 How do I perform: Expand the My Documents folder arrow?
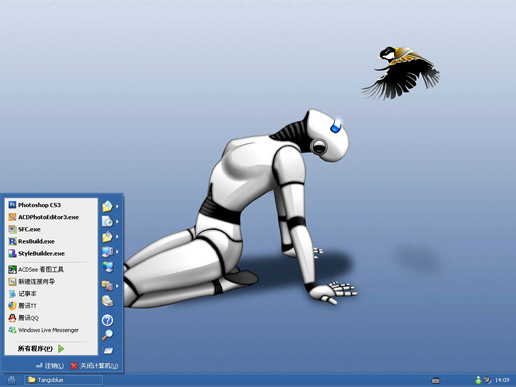point(117,206)
